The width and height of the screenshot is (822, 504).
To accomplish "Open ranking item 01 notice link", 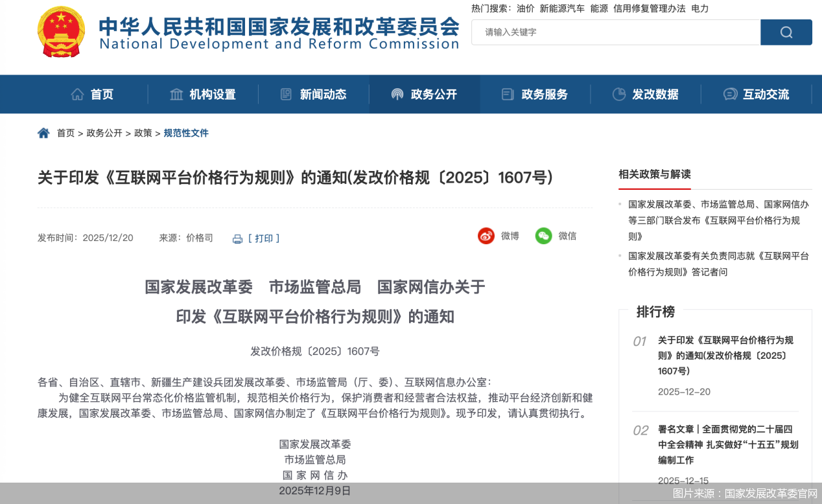I will coord(725,355).
